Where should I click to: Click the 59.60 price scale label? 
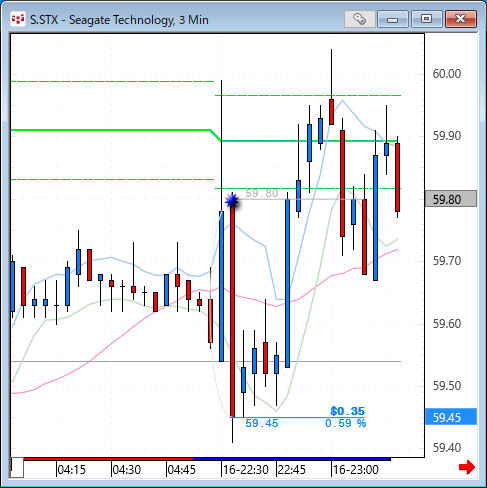[x=447, y=324]
